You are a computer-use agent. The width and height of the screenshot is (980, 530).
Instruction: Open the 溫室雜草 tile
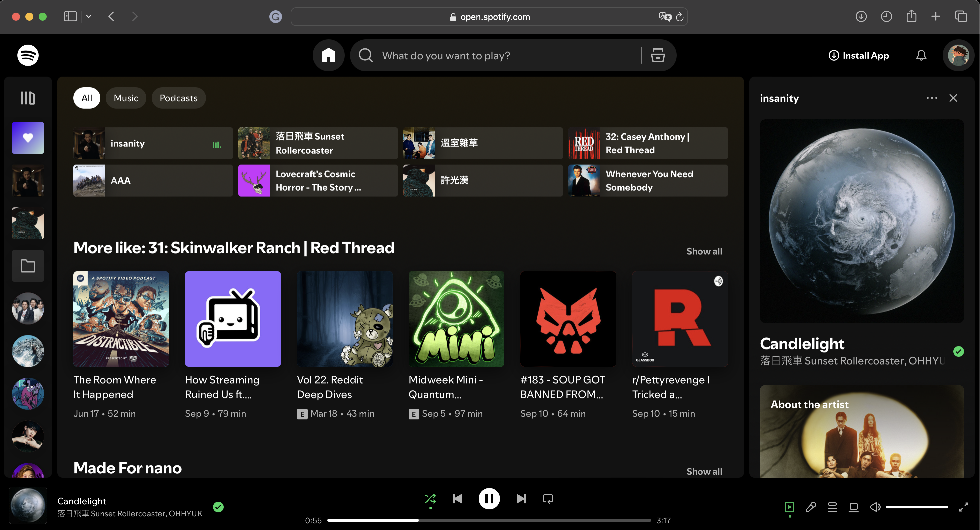[483, 143]
